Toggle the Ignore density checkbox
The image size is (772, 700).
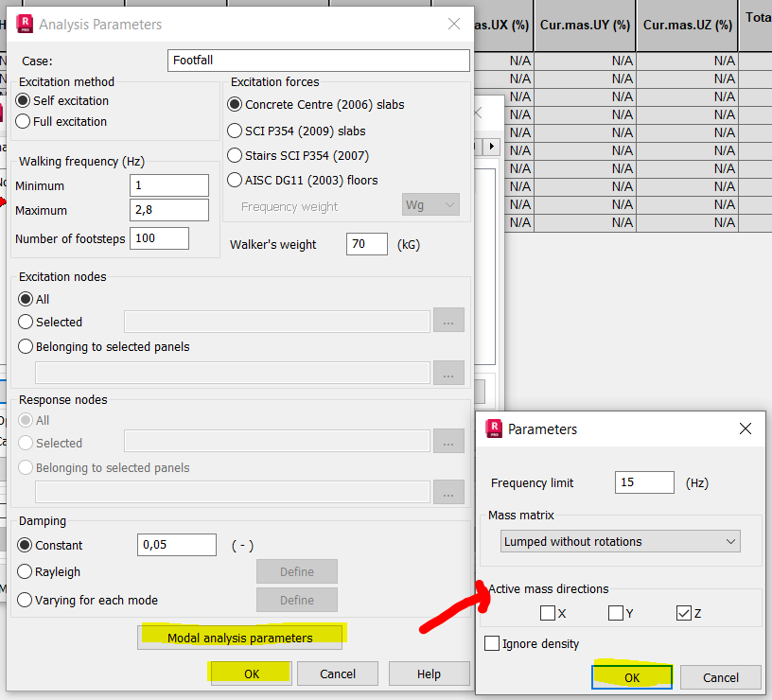click(x=491, y=643)
